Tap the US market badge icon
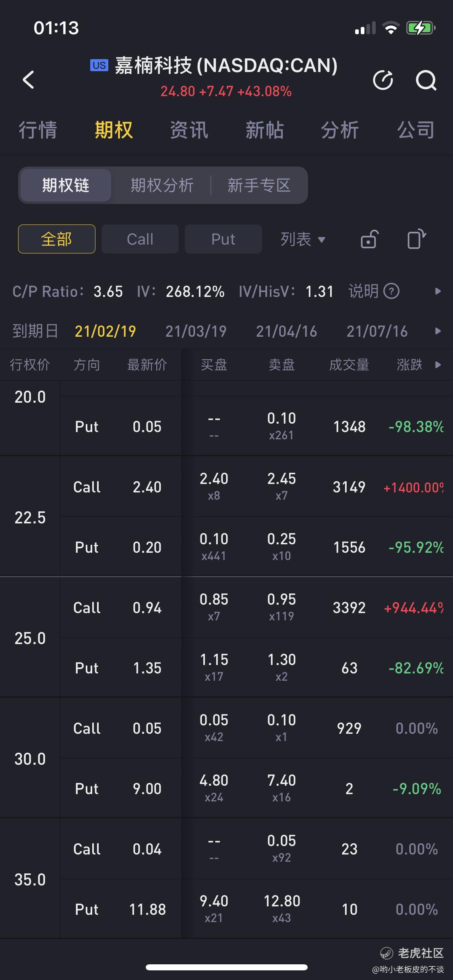Viewport: 453px width, 980px height. [99, 65]
